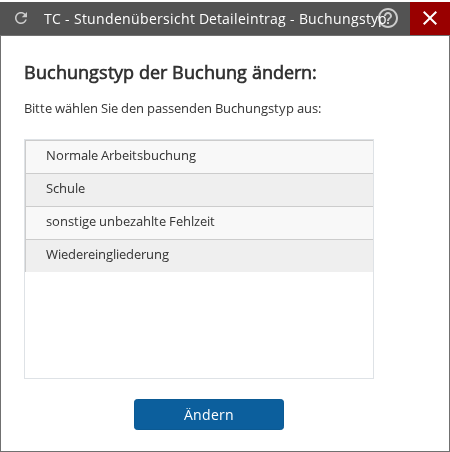Close the Buchungstyp dialog with the X
Viewport: 450px width, 452px height.
(x=430, y=18)
